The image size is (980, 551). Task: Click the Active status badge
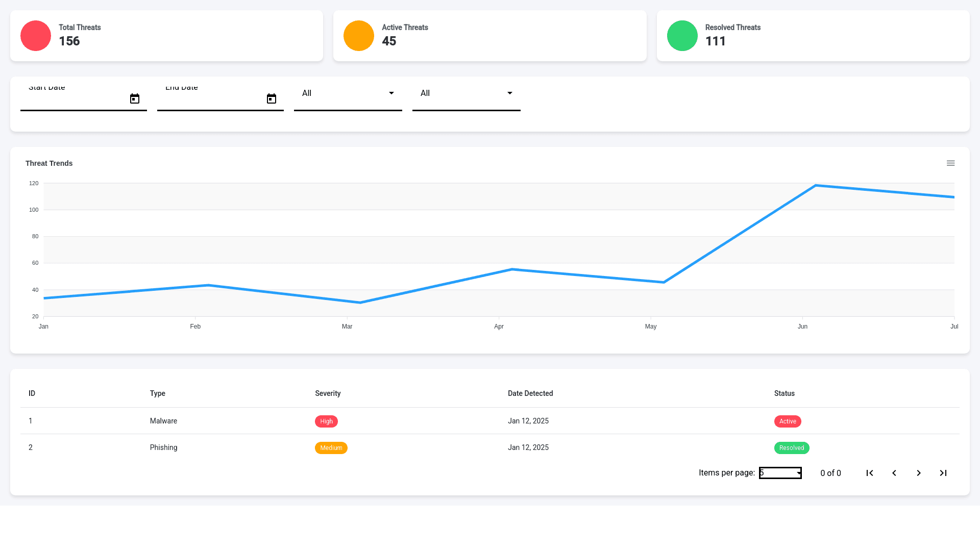click(x=788, y=421)
